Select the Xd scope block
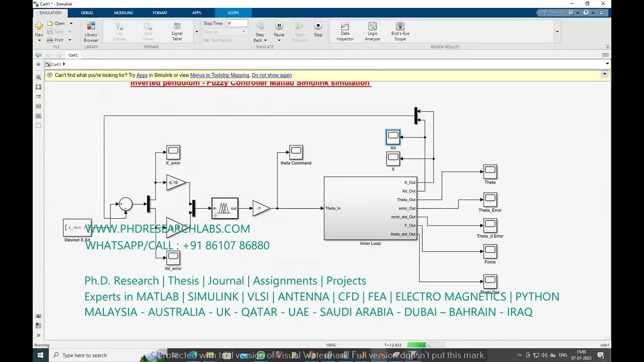 (x=393, y=137)
